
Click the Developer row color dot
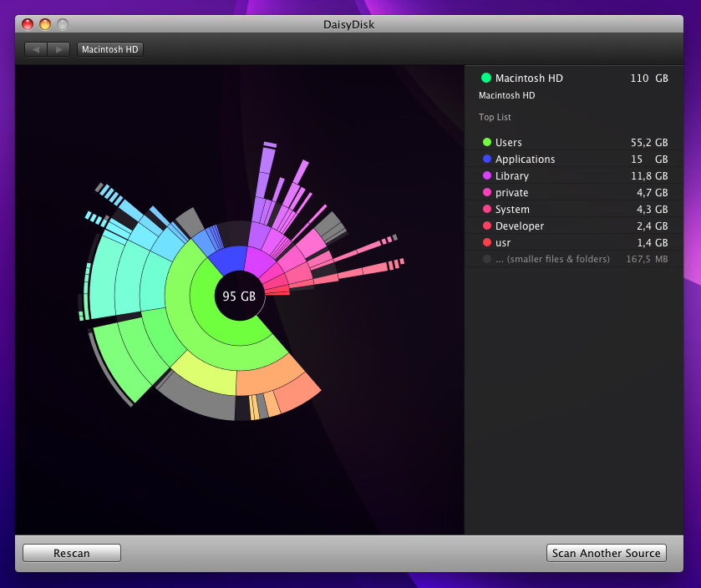coord(487,226)
